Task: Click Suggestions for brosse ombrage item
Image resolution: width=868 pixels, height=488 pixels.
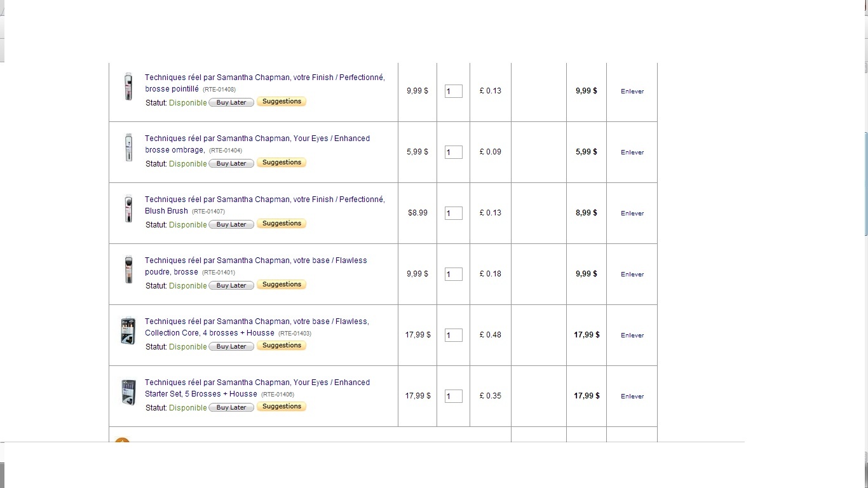Action: pos(281,163)
